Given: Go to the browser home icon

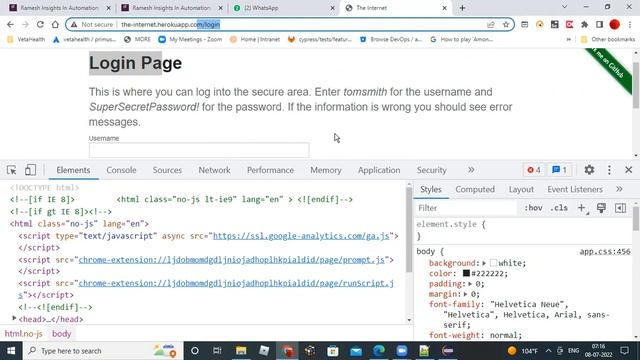Looking at the screenshot, I should tap(55, 24).
